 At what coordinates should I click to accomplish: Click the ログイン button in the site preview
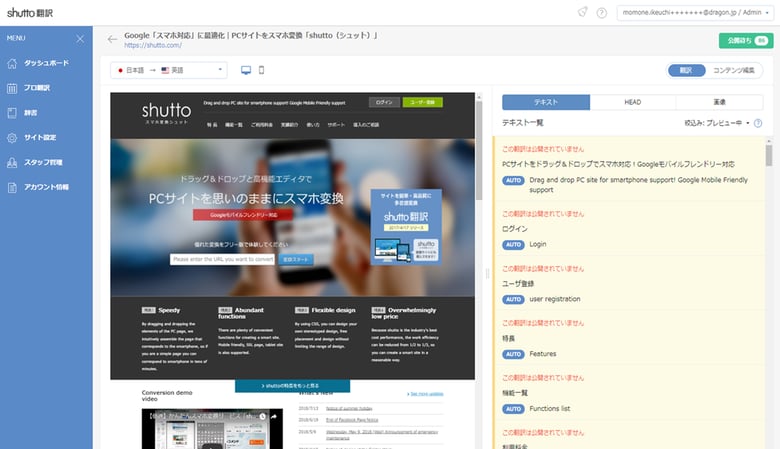384,102
